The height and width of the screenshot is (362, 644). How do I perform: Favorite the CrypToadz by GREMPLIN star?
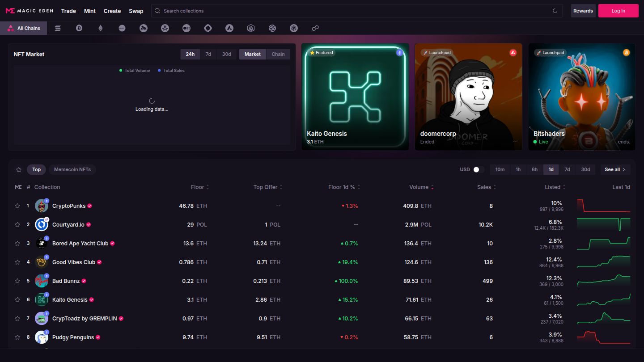(17, 319)
